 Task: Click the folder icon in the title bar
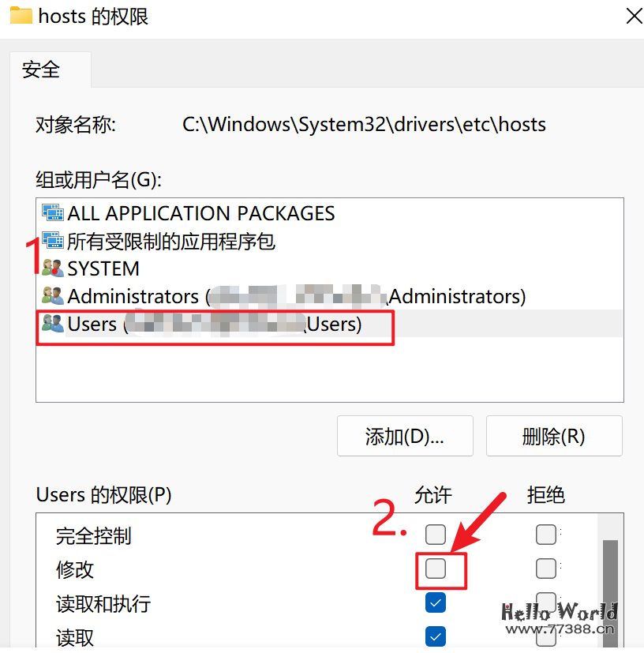click(20, 16)
